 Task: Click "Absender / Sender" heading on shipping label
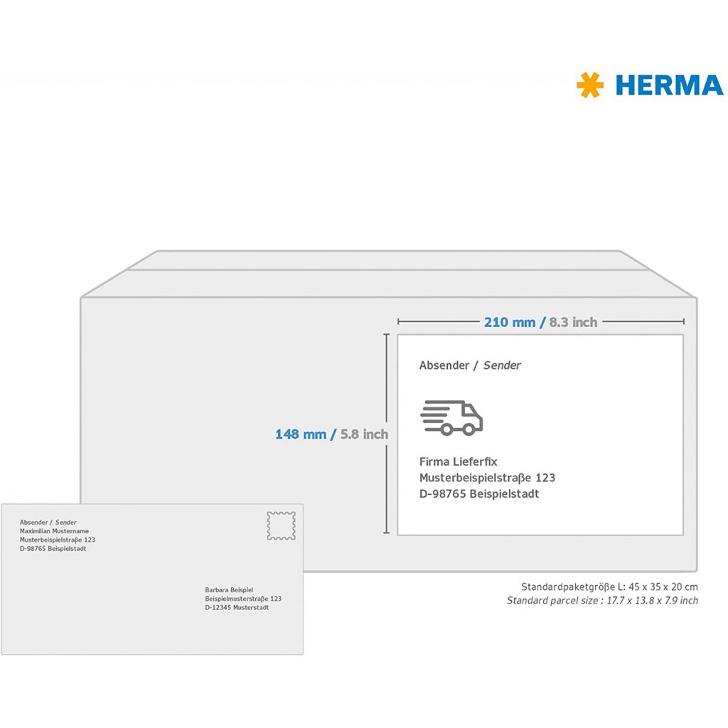click(x=470, y=365)
